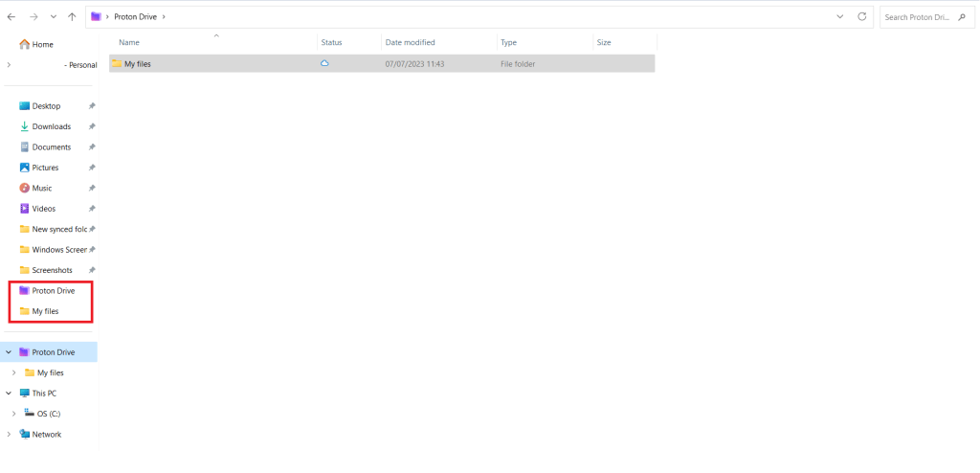The height and width of the screenshot is (473, 980).
Task: Click the pin icon beside Music
Action: [x=92, y=188]
